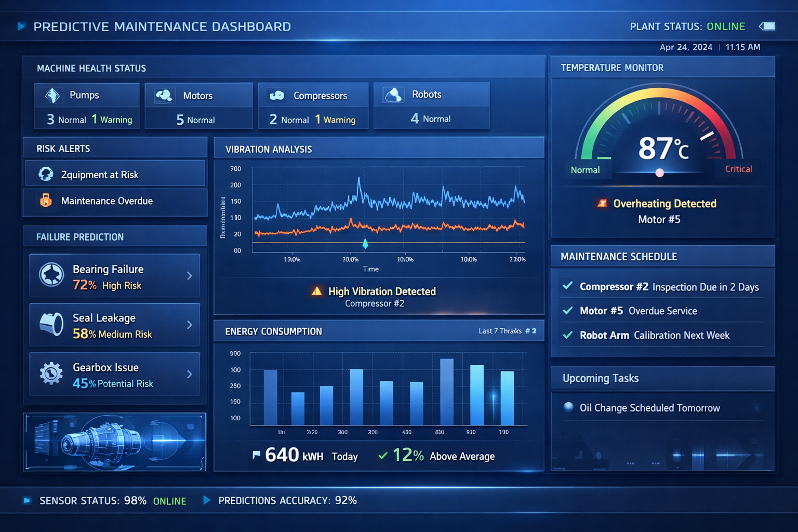This screenshot has width=798, height=532.
Task: Click the temperature gauge pink indicator knob
Action: [x=659, y=173]
